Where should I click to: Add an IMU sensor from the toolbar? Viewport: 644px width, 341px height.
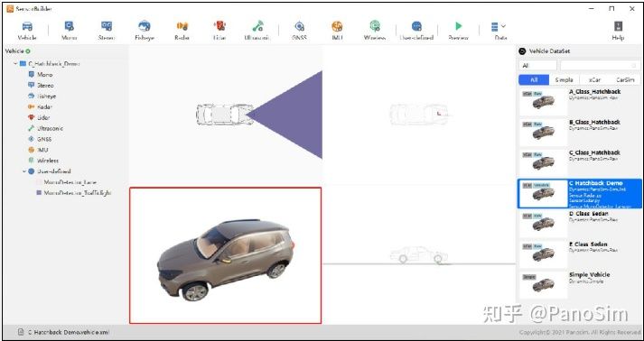pos(337,31)
